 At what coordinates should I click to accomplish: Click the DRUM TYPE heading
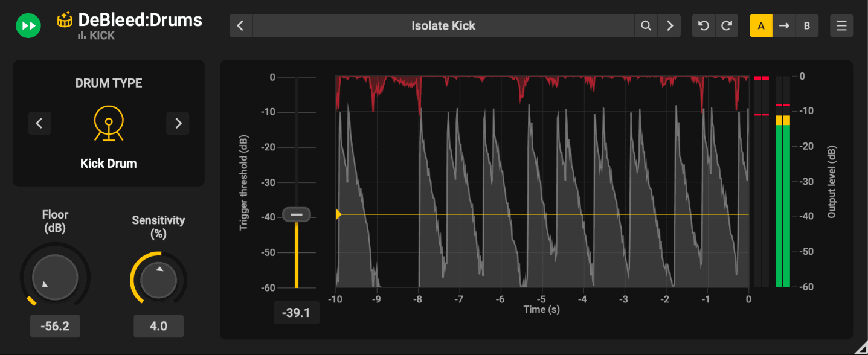pyautogui.click(x=109, y=83)
